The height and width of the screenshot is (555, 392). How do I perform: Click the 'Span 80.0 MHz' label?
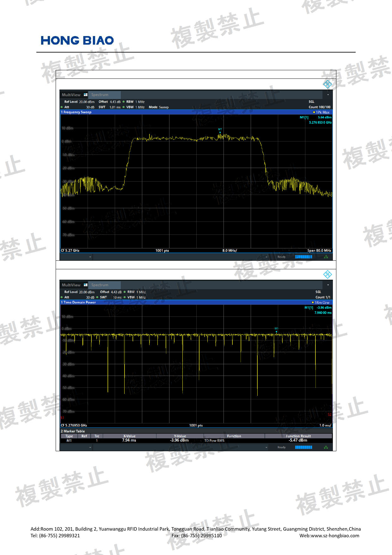click(x=319, y=251)
